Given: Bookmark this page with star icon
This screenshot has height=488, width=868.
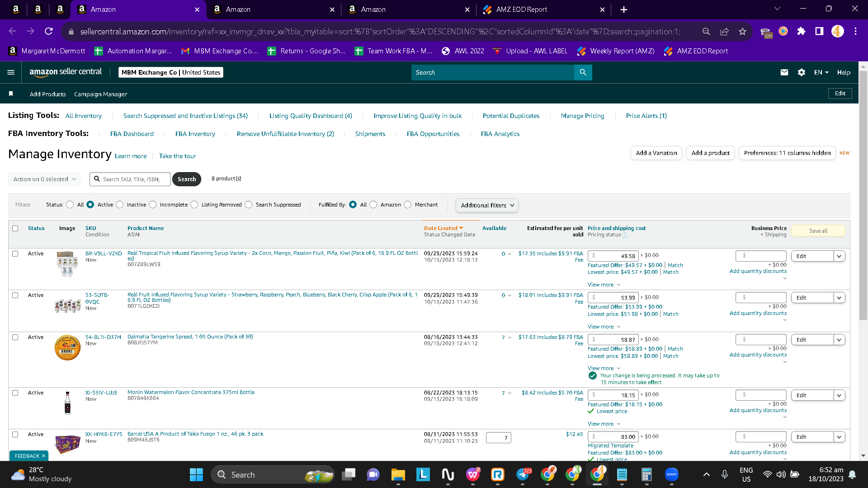Looking at the screenshot, I should pos(742,31).
